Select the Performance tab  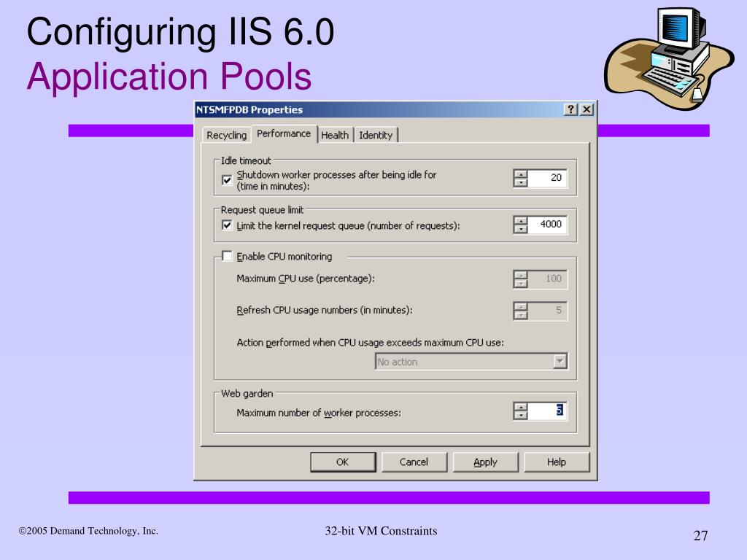coord(284,134)
